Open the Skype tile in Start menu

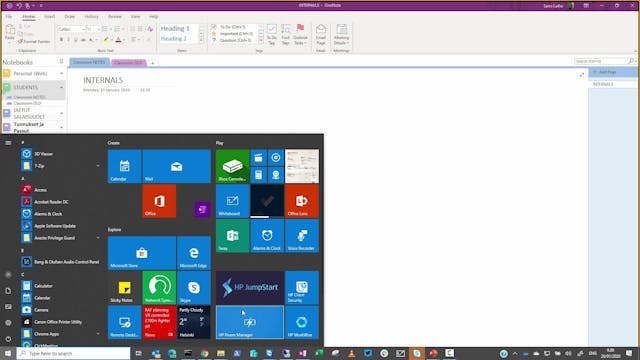(x=194, y=287)
